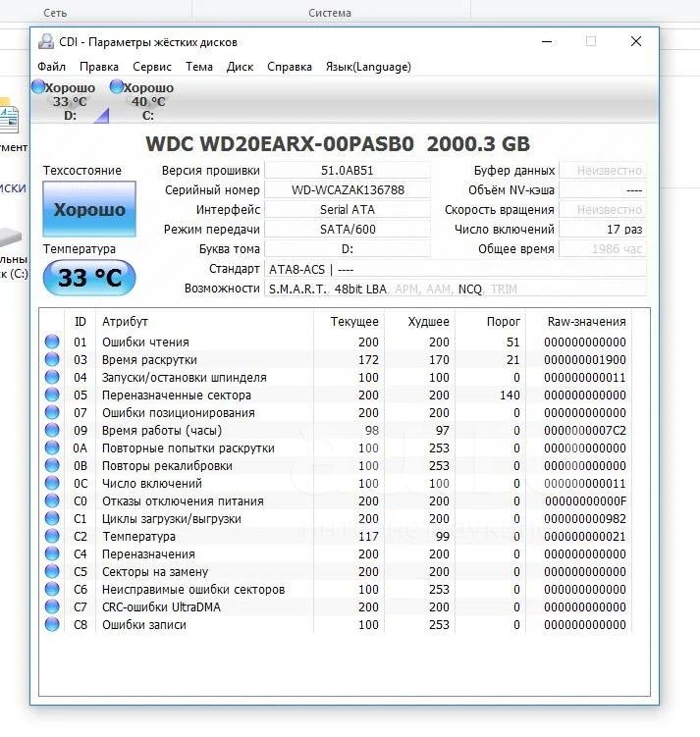
Task: Open Система group in background window
Action: point(330,13)
